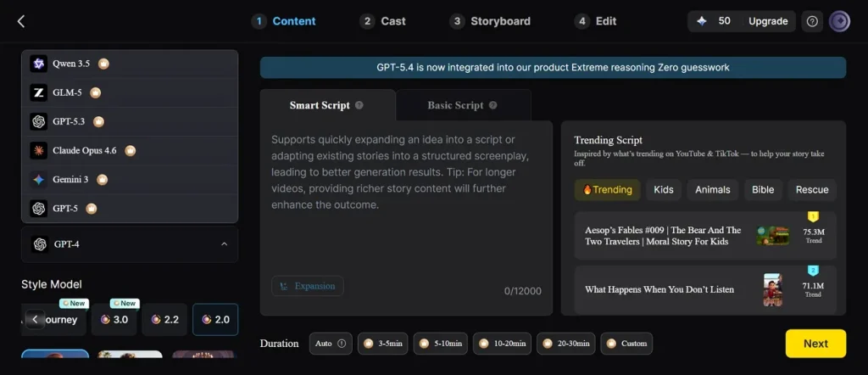
Task: Collapse model list with chevron arrow
Action: [224, 243]
